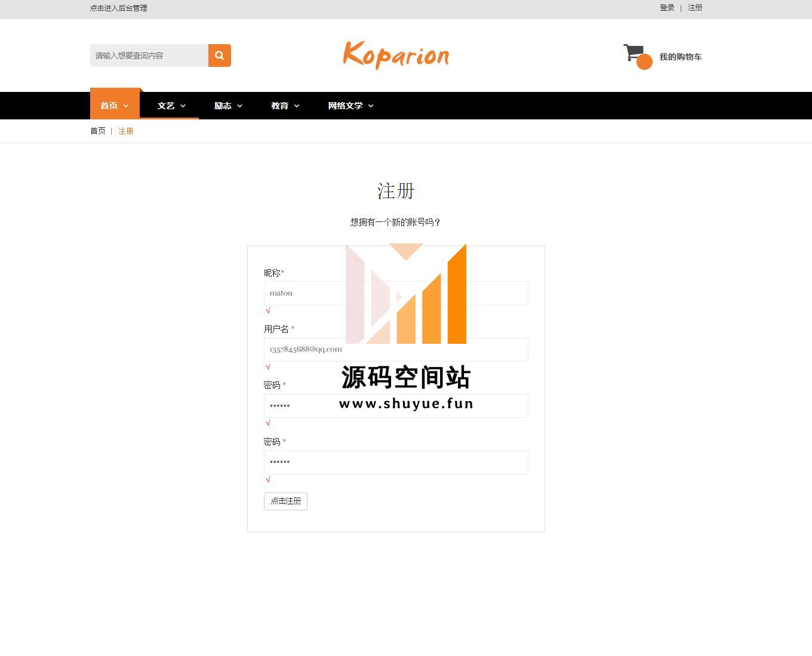The image size is (812, 656).
Task: Expand the 教育 menu chevron
Action: pos(297,106)
